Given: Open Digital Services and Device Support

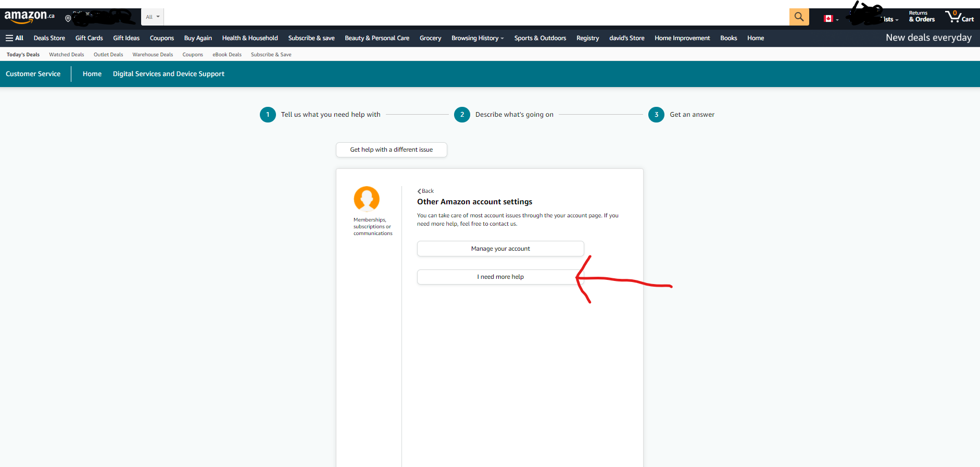Looking at the screenshot, I should click(169, 74).
